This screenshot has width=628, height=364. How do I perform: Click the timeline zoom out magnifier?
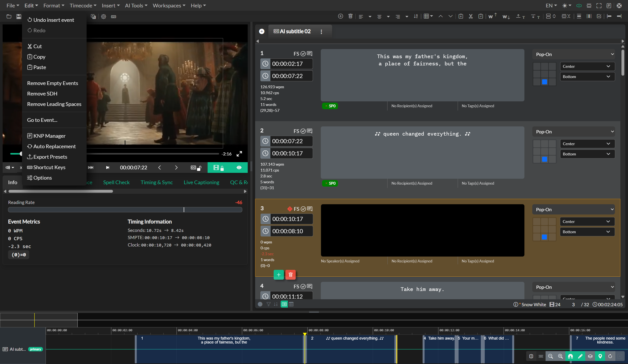(x=551, y=356)
